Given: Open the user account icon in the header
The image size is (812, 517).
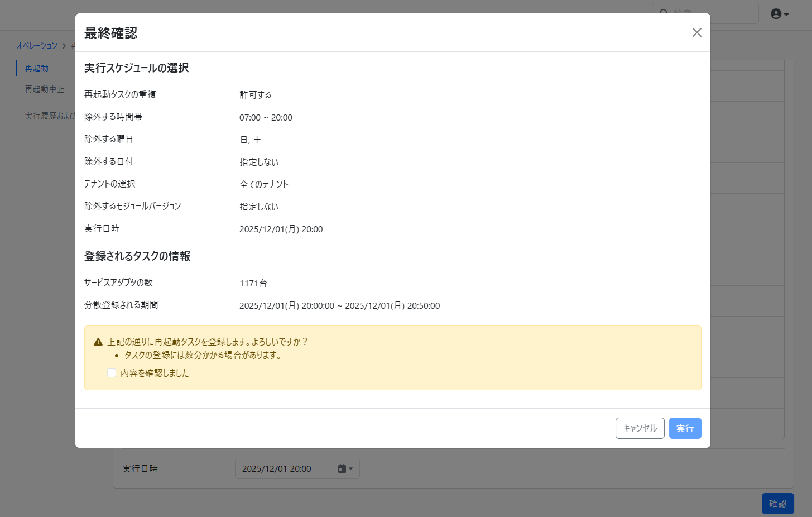Looking at the screenshot, I should 776,14.
